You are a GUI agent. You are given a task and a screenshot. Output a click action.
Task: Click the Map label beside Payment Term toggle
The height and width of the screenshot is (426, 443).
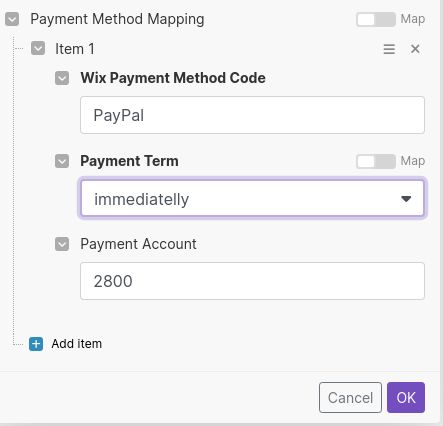click(x=413, y=161)
